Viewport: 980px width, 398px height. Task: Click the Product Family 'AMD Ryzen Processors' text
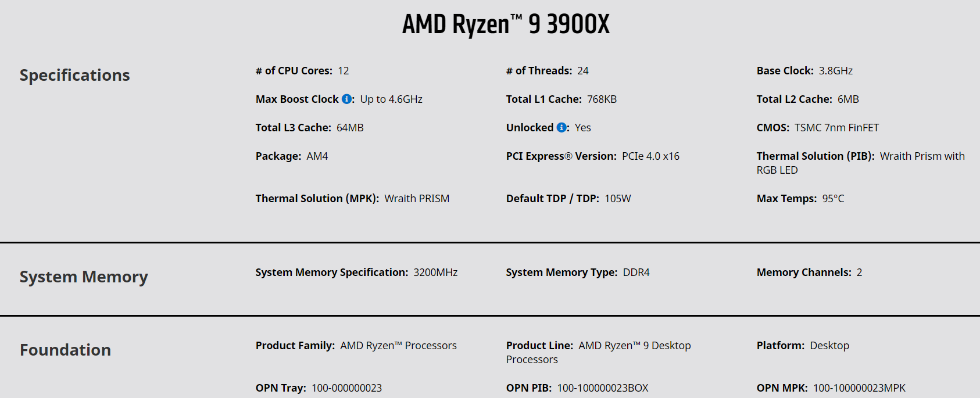click(x=398, y=346)
